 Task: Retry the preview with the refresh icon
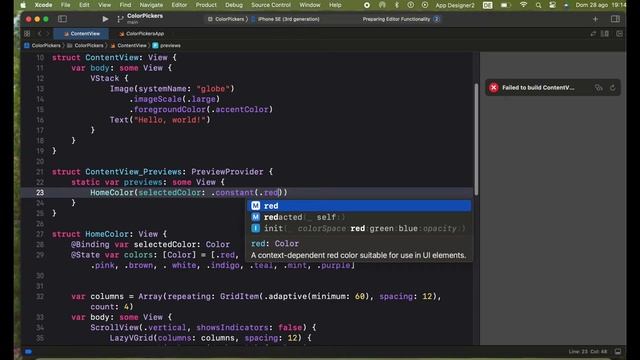(613, 88)
